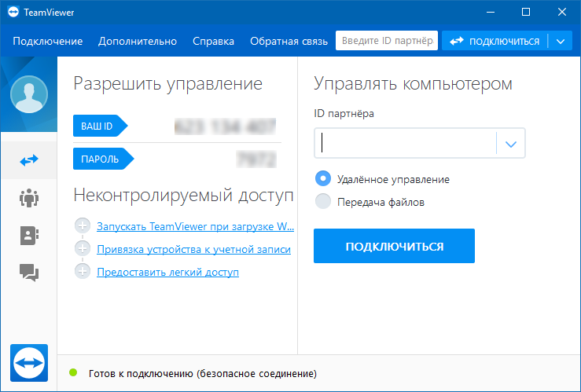Click the blurred password value

coord(256,159)
